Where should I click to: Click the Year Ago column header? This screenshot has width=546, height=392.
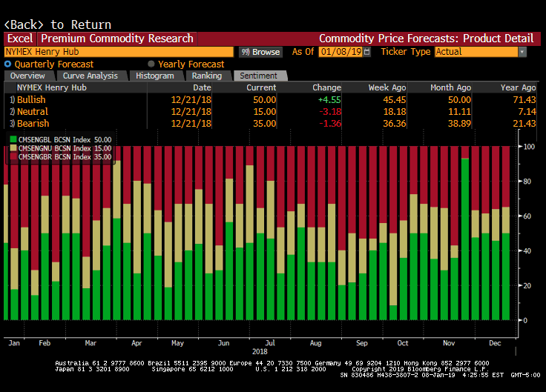[518, 87]
